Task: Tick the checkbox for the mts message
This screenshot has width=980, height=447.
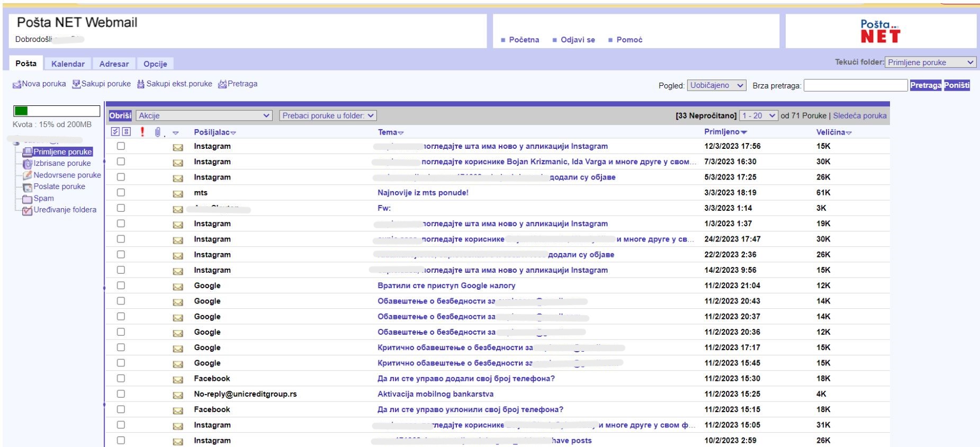Action: pyautogui.click(x=121, y=193)
